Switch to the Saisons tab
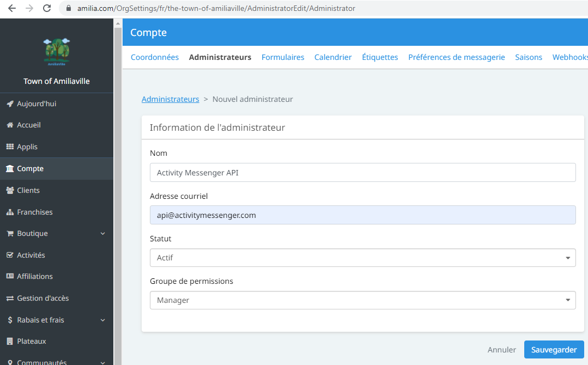Image resolution: width=588 pixels, height=365 pixels. point(529,57)
